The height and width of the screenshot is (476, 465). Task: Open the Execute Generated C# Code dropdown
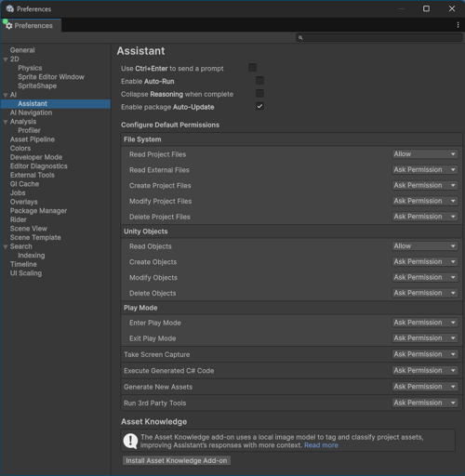425,370
